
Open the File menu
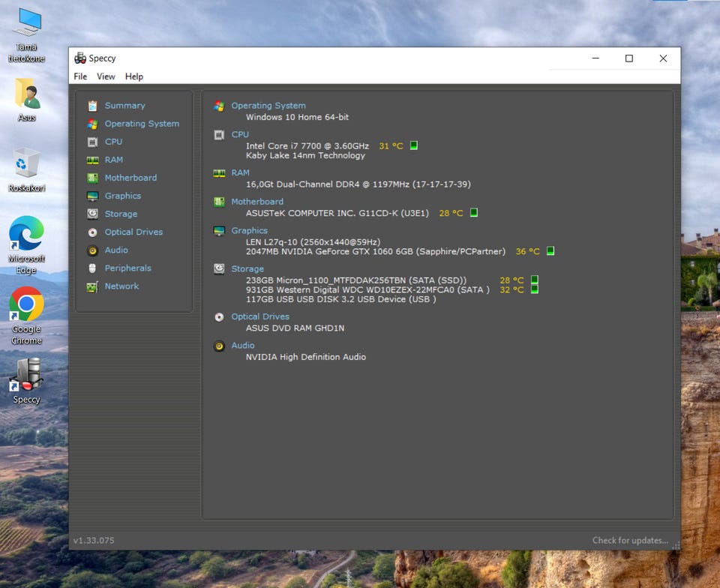click(80, 76)
